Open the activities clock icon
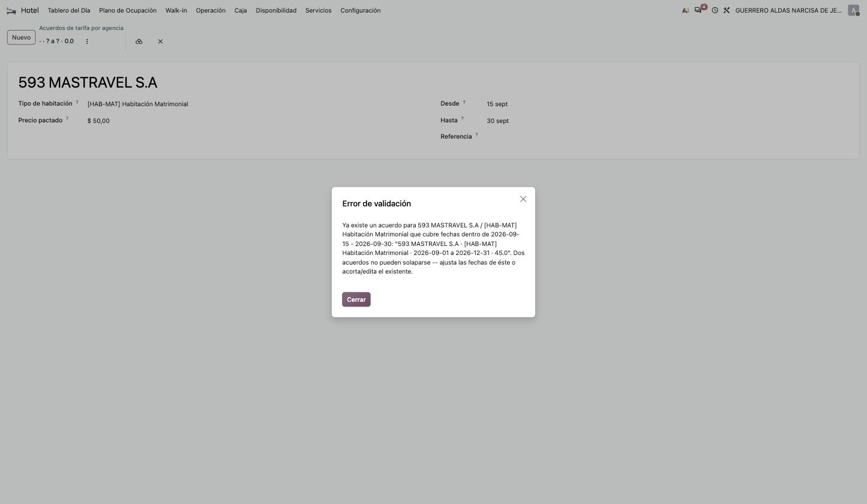 click(715, 10)
